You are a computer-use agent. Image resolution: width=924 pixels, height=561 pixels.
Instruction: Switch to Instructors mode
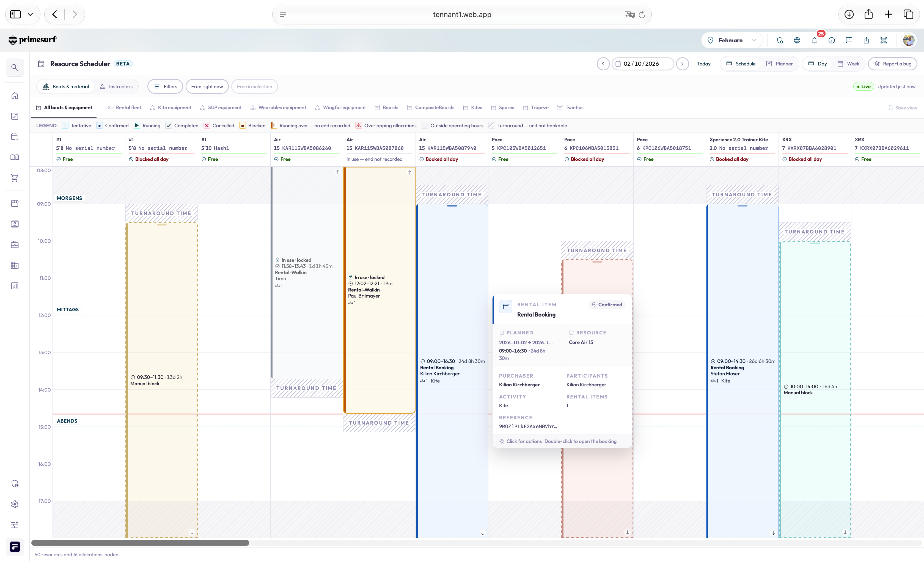116,87
